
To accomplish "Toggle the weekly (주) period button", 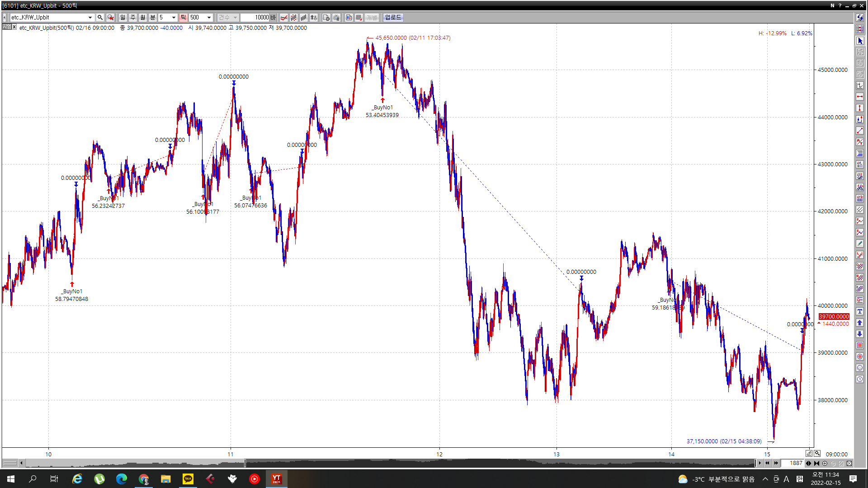I will tap(133, 17).
